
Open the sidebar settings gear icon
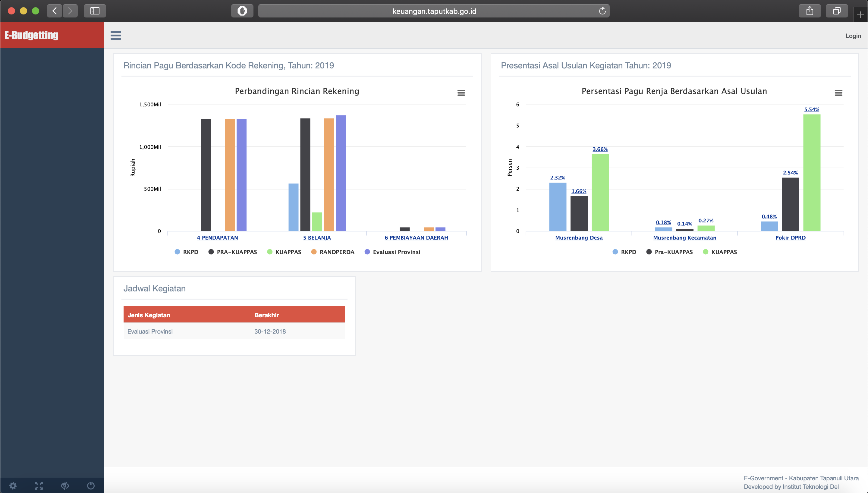tap(13, 485)
